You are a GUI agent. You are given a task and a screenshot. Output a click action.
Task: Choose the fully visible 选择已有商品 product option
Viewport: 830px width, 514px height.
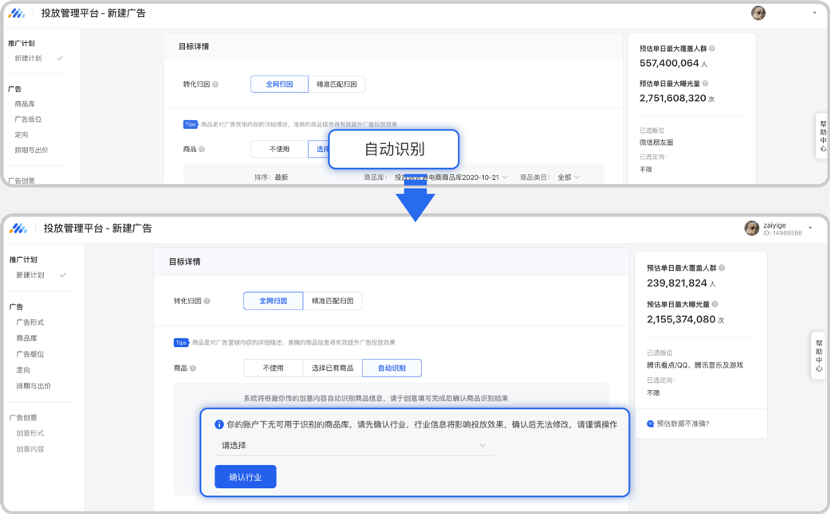click(332, 368)
